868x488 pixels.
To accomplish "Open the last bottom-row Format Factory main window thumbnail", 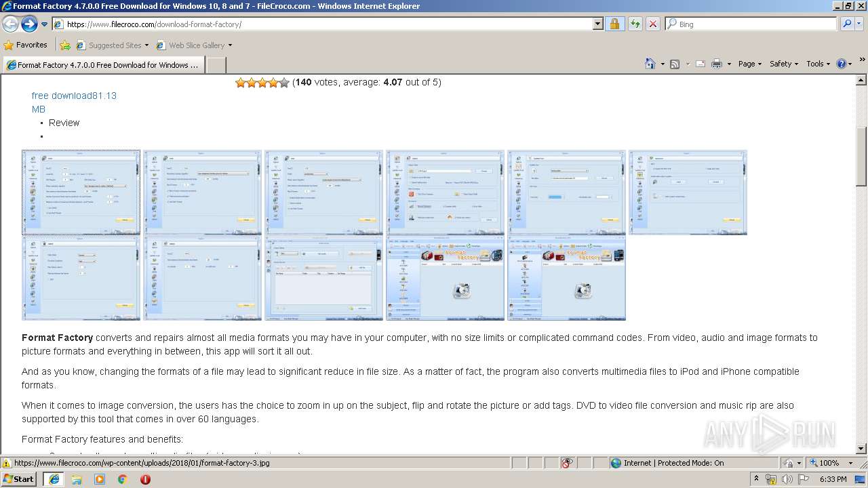I will tap(567, 278).
